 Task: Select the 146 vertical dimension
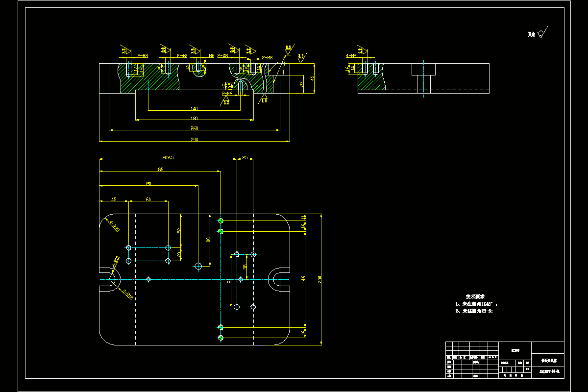click(x=303, y=279)
